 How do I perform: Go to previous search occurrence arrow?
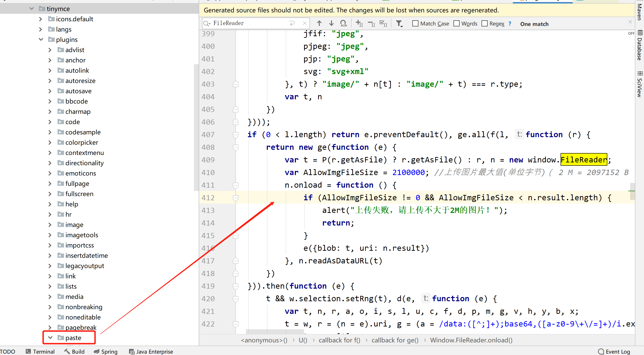coord(319,24)
